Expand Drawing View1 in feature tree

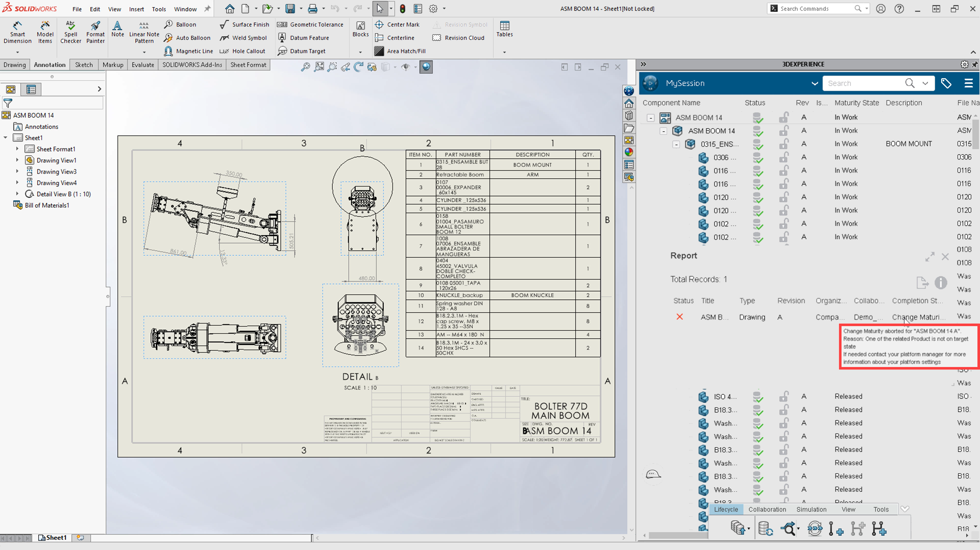[x=17, y=160]
